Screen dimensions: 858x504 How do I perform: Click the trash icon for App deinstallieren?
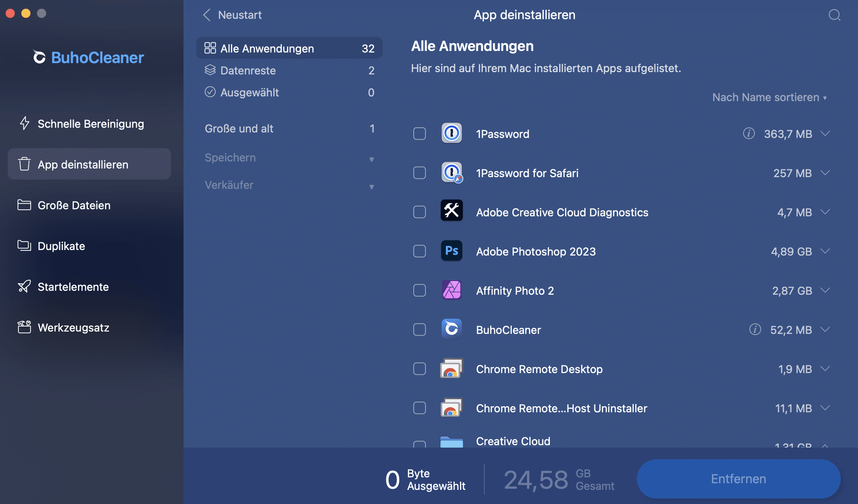point(24,164)
